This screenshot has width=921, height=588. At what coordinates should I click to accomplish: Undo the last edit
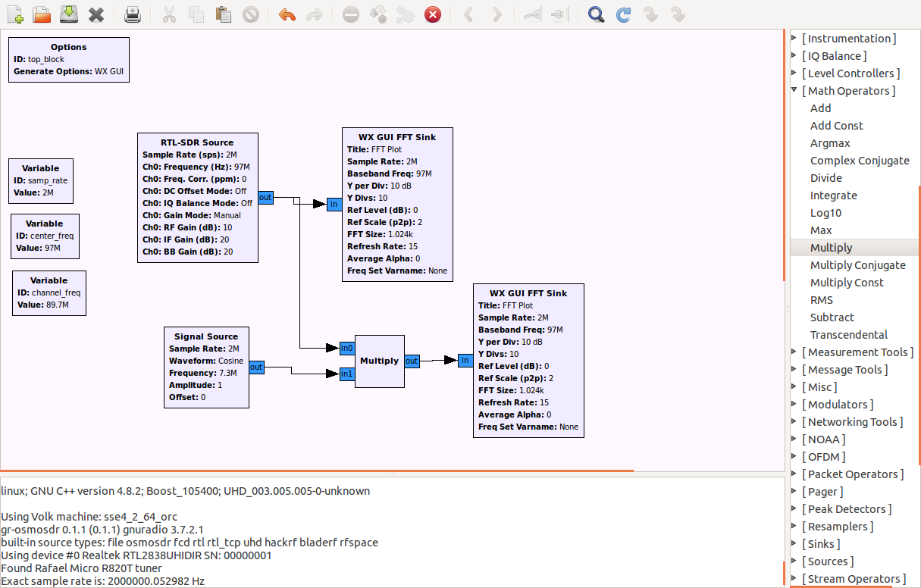[x=287, y=14]
